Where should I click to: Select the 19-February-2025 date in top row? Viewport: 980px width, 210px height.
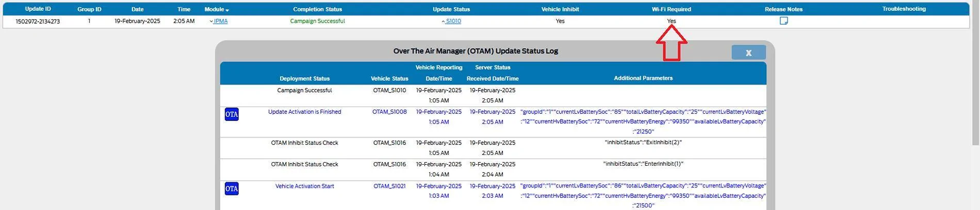tap(137, 22)
